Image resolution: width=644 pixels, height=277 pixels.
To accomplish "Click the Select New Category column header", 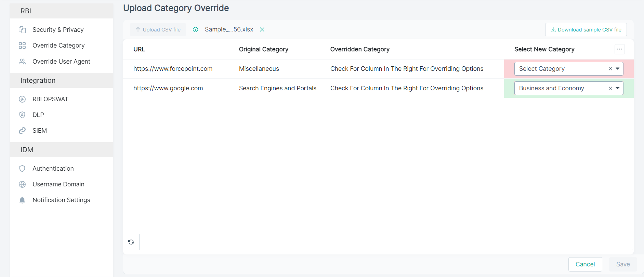I will [x=544, y=49].
